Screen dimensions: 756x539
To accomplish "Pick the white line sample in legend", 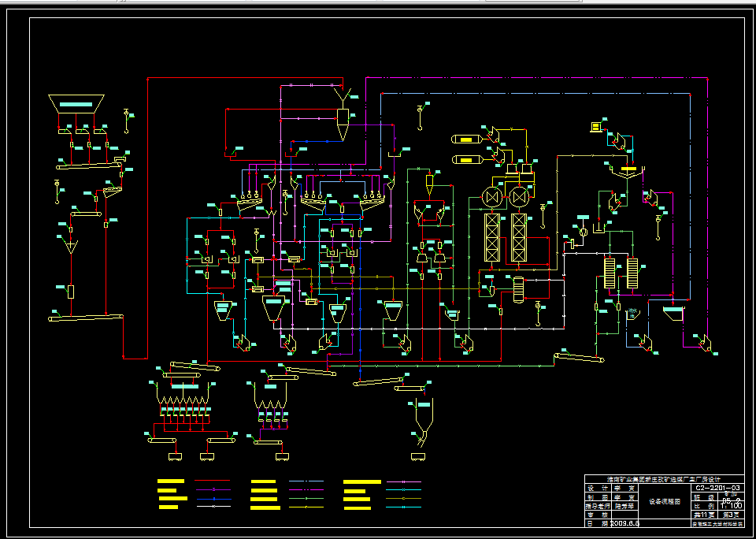I will (x=213, y=507).
